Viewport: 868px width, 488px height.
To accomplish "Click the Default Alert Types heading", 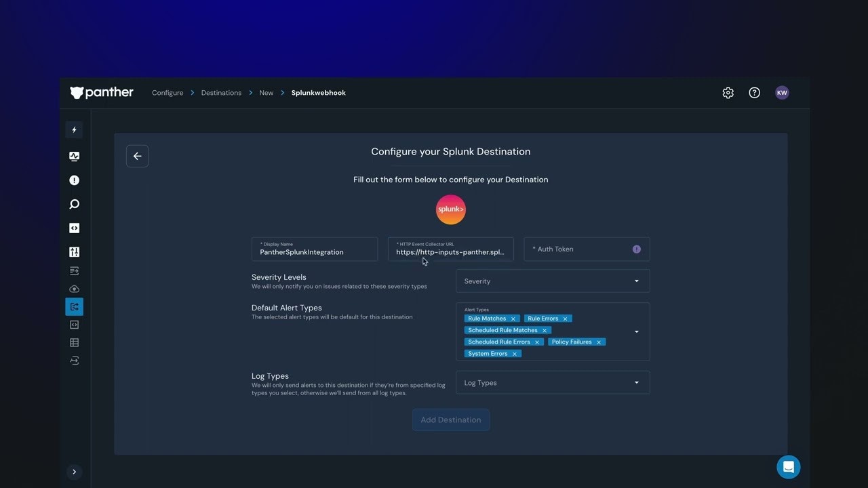I will tap(287, 308).
